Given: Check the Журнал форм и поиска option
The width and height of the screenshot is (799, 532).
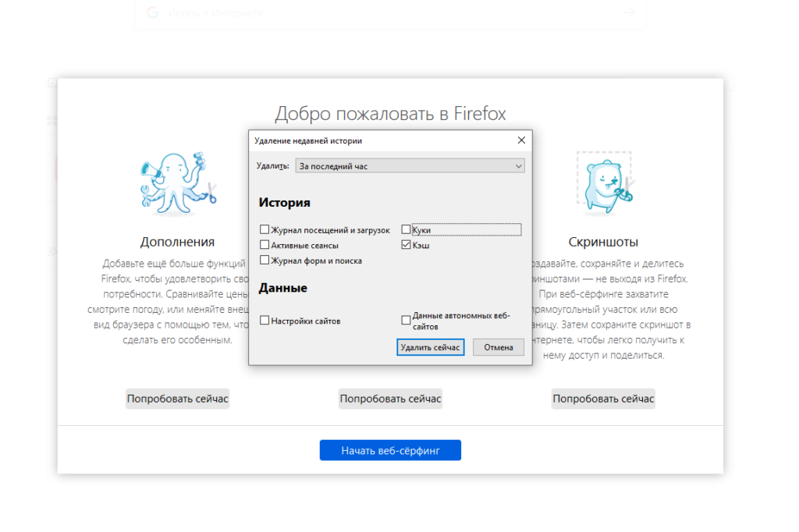Looking at the screenshot, I should pos(265,261).
